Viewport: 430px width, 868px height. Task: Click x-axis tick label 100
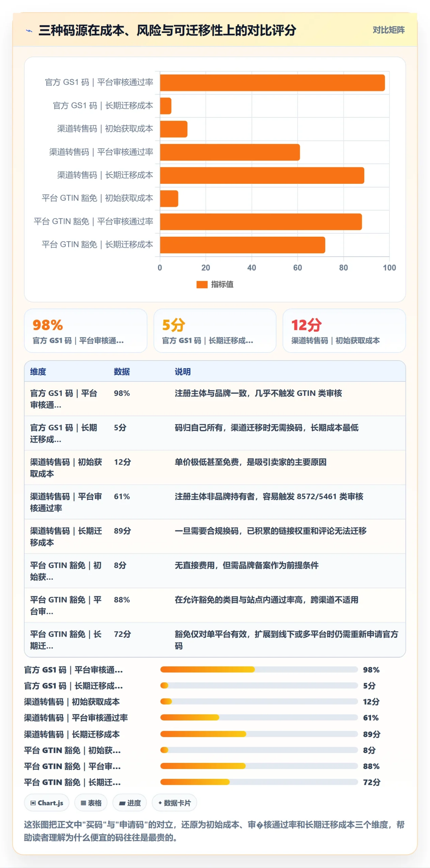coord(389,268)
